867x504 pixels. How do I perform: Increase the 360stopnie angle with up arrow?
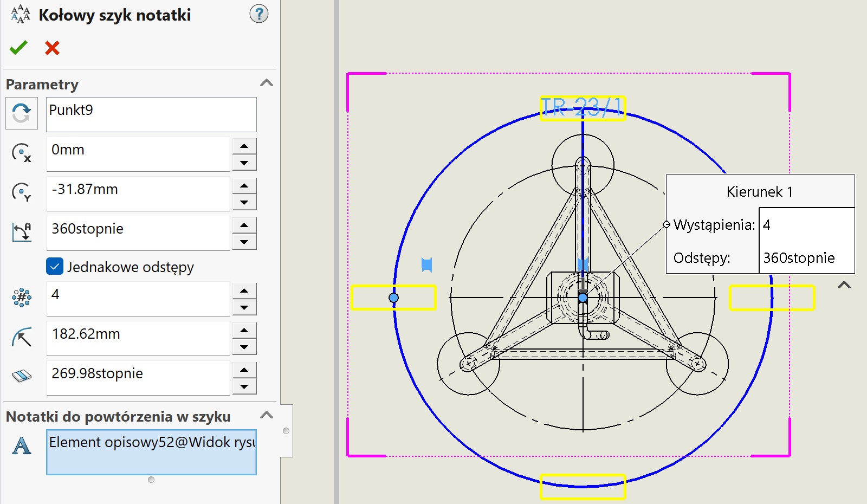(244, 225)
